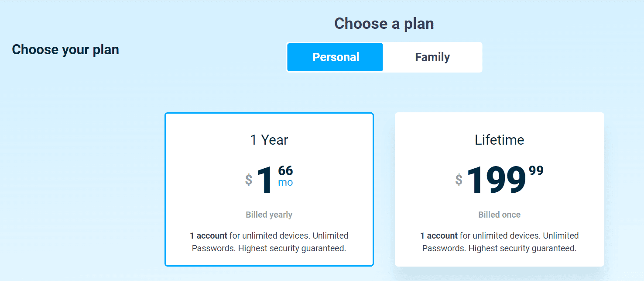The width and height of the screenshot is (644, 281).
Task: Select the 1 Year plan card
Action: [x=269, y=190]
